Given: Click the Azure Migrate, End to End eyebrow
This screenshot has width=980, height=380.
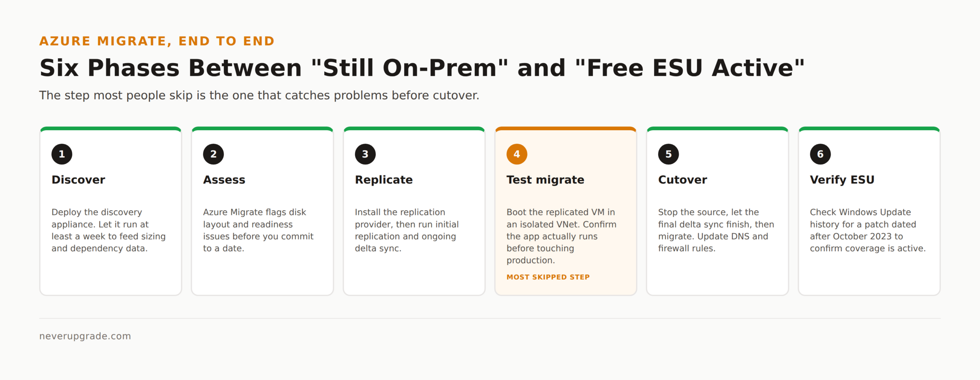Looking at the screenshot, I should click(157, 41).
